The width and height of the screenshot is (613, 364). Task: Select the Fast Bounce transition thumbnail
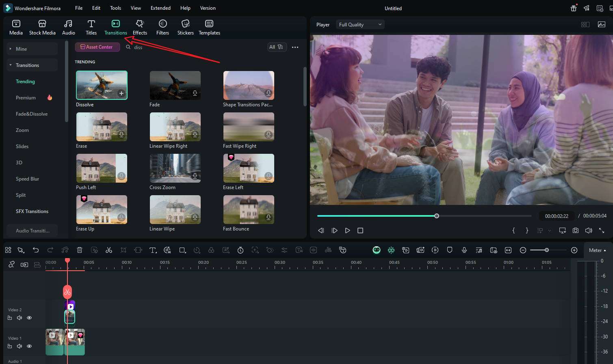coord(249,209)
